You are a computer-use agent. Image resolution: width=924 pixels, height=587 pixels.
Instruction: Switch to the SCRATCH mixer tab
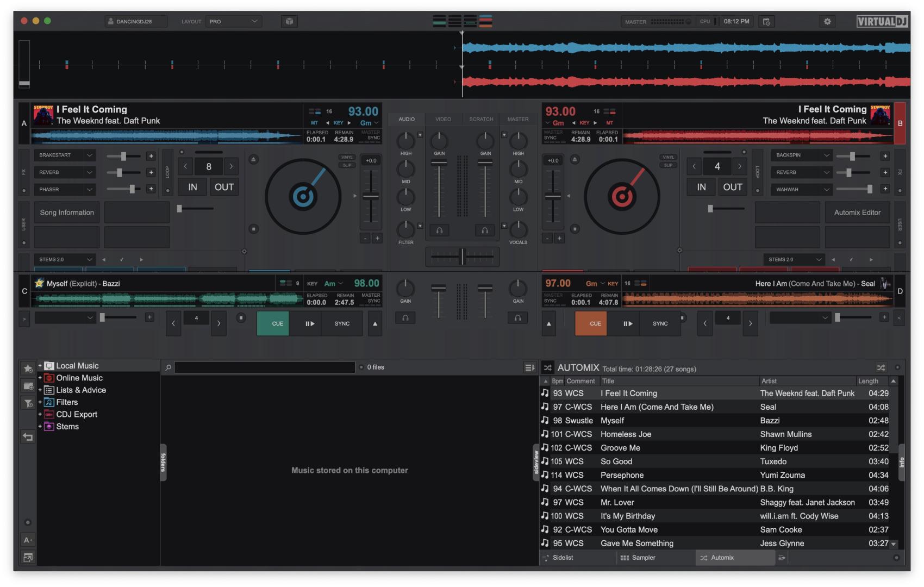(x=481, y=119)
